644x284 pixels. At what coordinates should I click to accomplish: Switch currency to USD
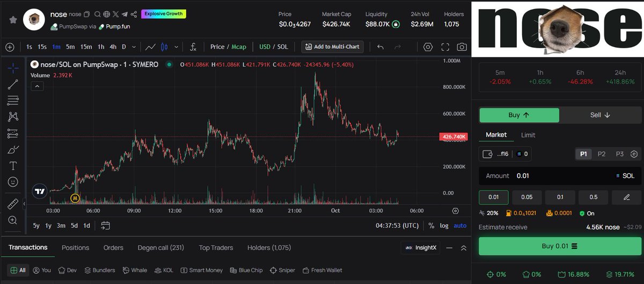(265, 47)
